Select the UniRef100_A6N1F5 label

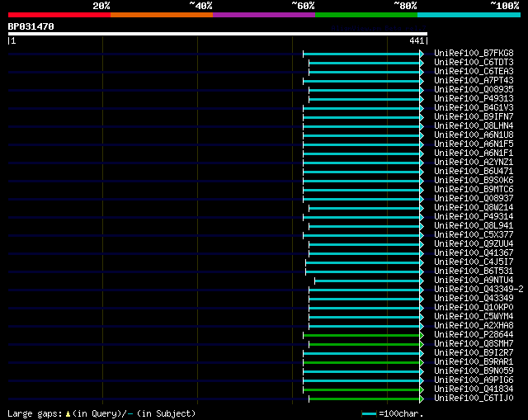coord(474,144)
